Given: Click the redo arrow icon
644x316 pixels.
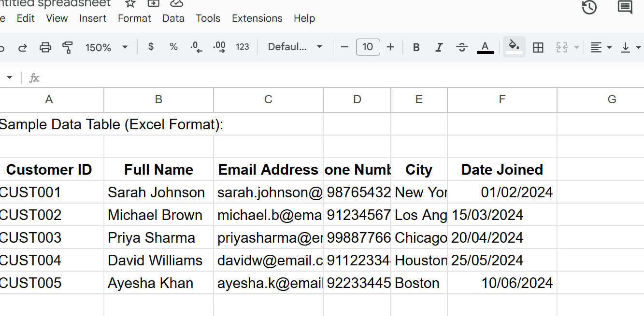Looking at the screenshot, I should point(23,47).
